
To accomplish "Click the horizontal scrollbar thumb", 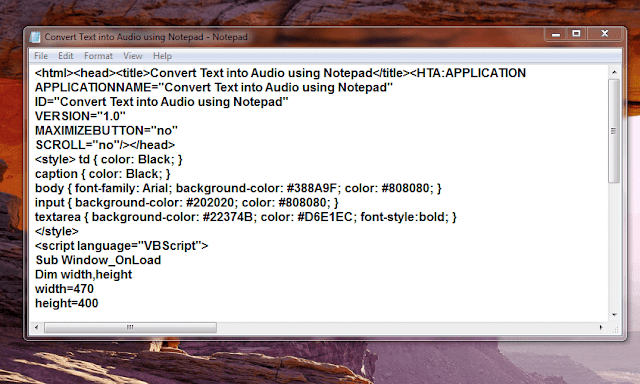I will pyautogui.click(x=130, y=327).
